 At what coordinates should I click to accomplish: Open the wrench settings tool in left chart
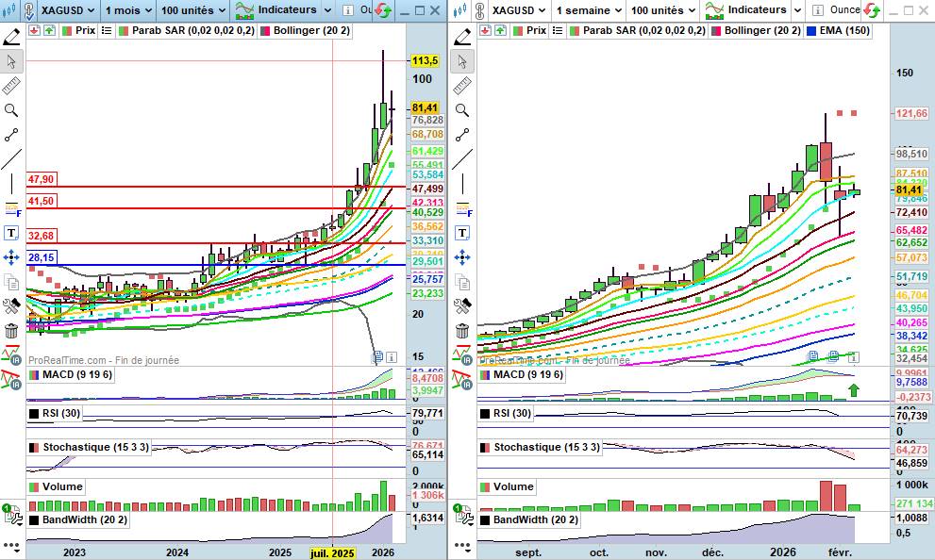click(x=11, y=305)
